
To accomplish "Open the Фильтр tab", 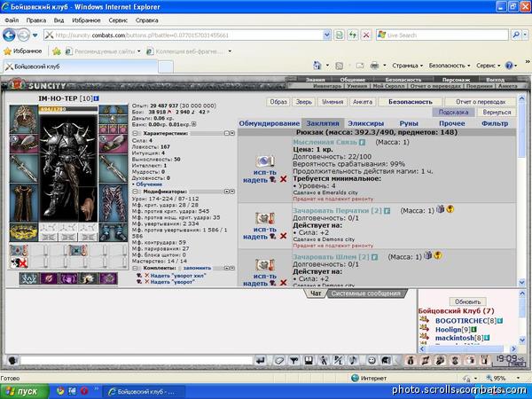I will tap(495, 123).
